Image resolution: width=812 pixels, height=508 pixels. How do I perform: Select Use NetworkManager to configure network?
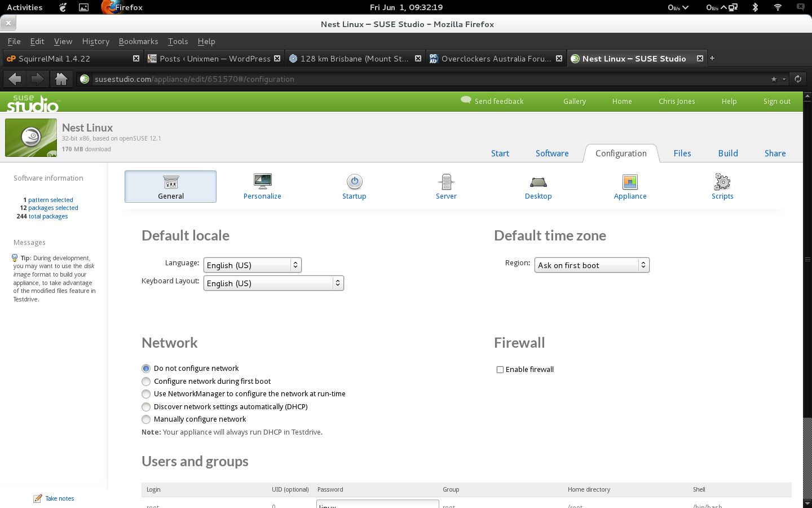click(146, 394)
